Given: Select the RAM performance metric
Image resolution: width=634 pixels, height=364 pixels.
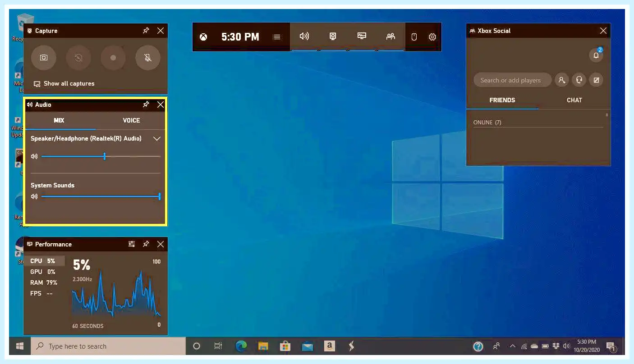Looking at the screenshot, I should point(45,283).
